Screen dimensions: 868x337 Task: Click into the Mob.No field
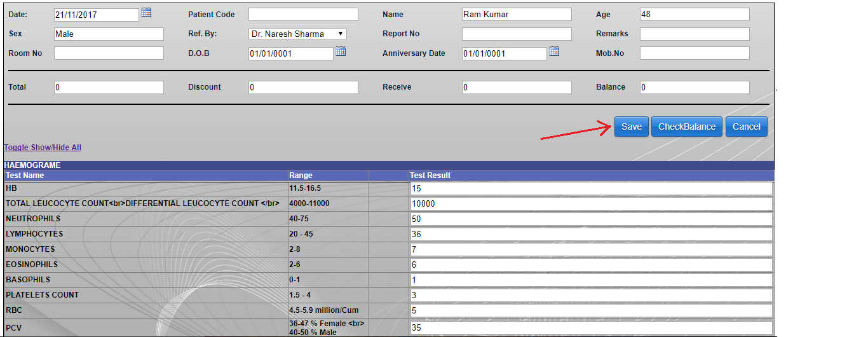(695, 53)
